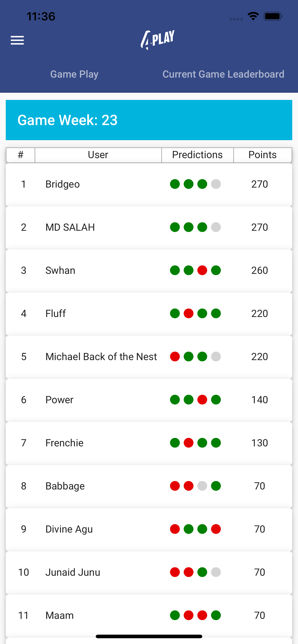This screenshot has width=298, height=644.
Task: Tap Junaid Junu's grey prediction dot
Action: coord(216,572)
